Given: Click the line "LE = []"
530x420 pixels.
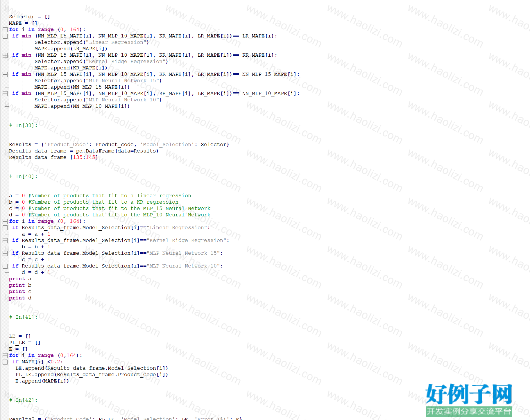Looking at the screenshot, I should tap(20, 336).
